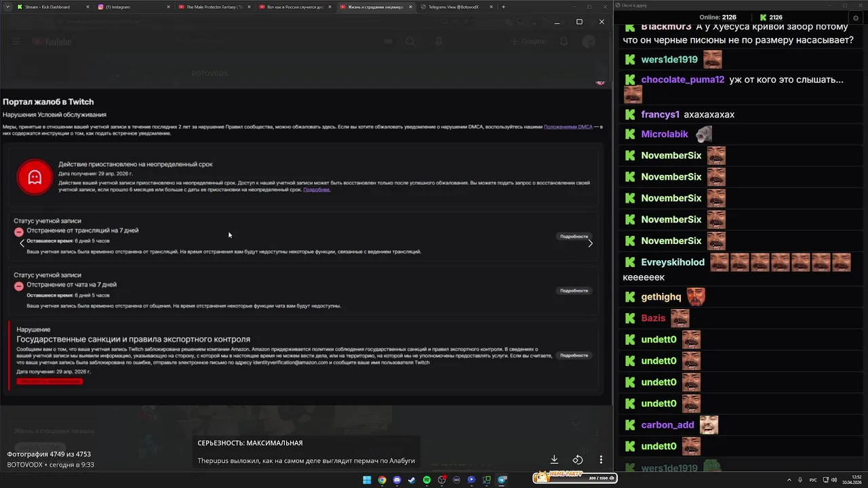Click the red button under violation date

click(x=50, y=381)
